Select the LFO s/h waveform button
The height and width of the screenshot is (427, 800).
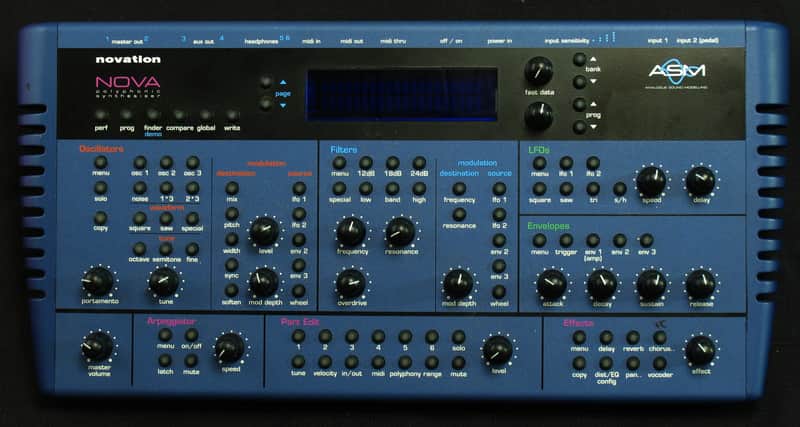[x=619, y=189]
